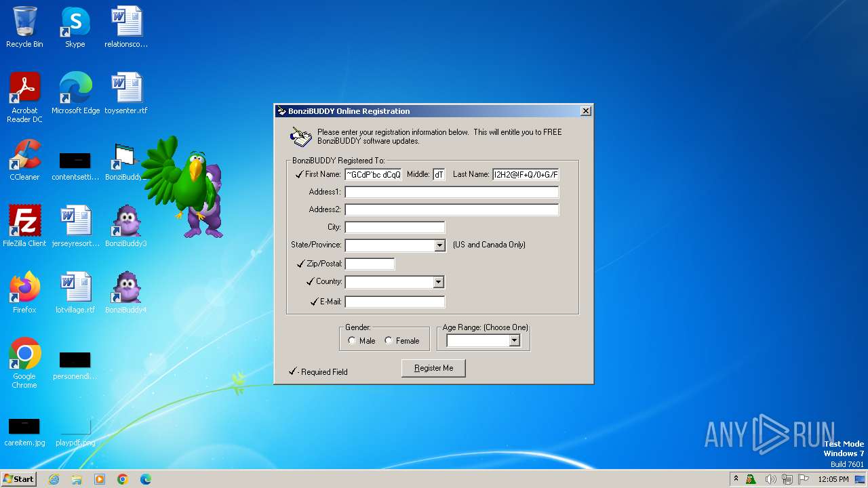Open lotvillage.rtf document icon
This screenshot has height=488, width=868.
pyautogui.click(x=75, y=292)
